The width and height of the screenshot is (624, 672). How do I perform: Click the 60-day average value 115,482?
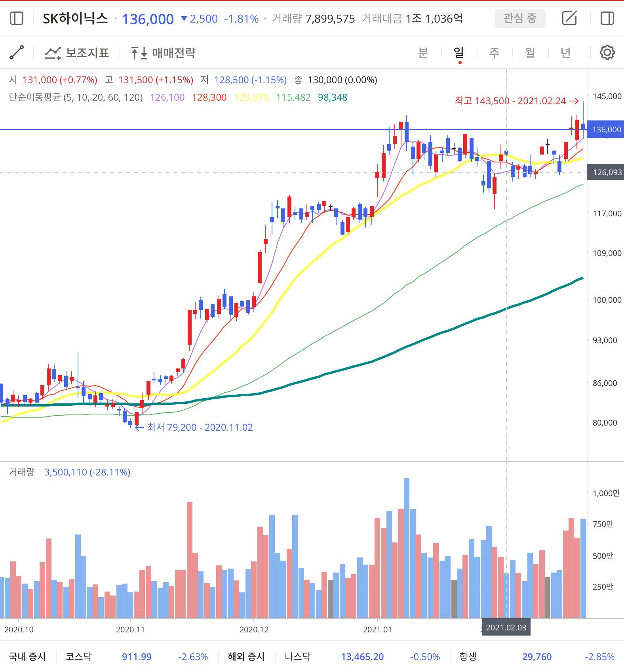pyautogui.click(x=293, y=97)
